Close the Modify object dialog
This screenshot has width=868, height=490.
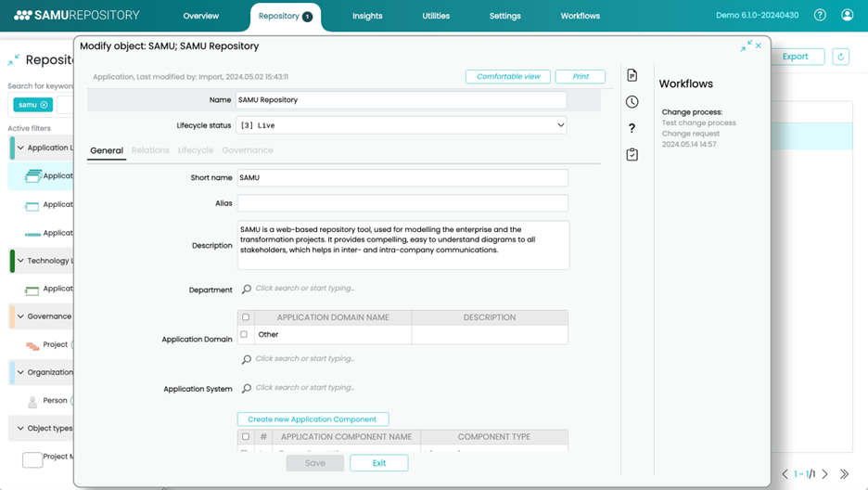click(x=759, y=46)
